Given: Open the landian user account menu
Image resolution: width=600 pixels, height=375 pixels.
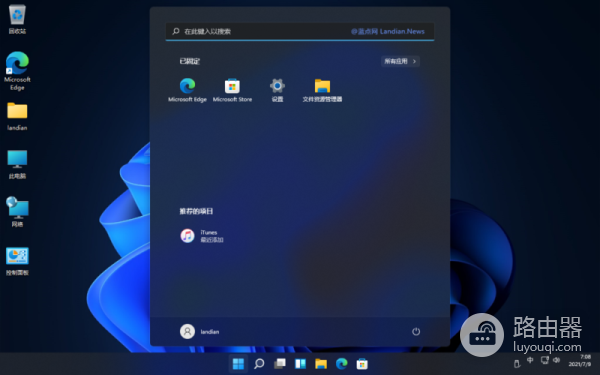Looking at the screenshot, I should tap(200, 331).
